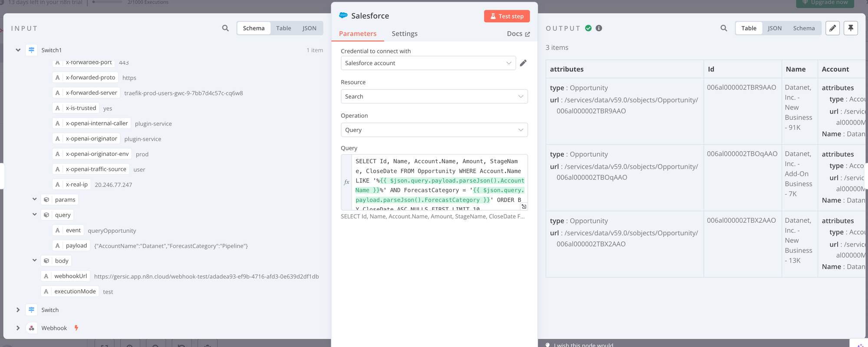Search the OUTPUT panel data
This screenshot has width=868, height=347.
pyautogui.click(x=723, y=28)
